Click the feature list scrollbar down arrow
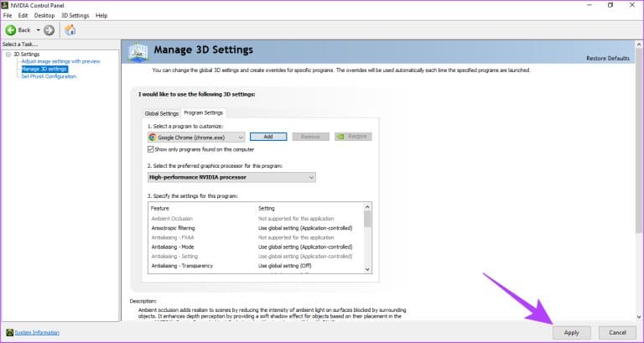The width and height of the screenshot is (644, 343). (x=367, y=268)
